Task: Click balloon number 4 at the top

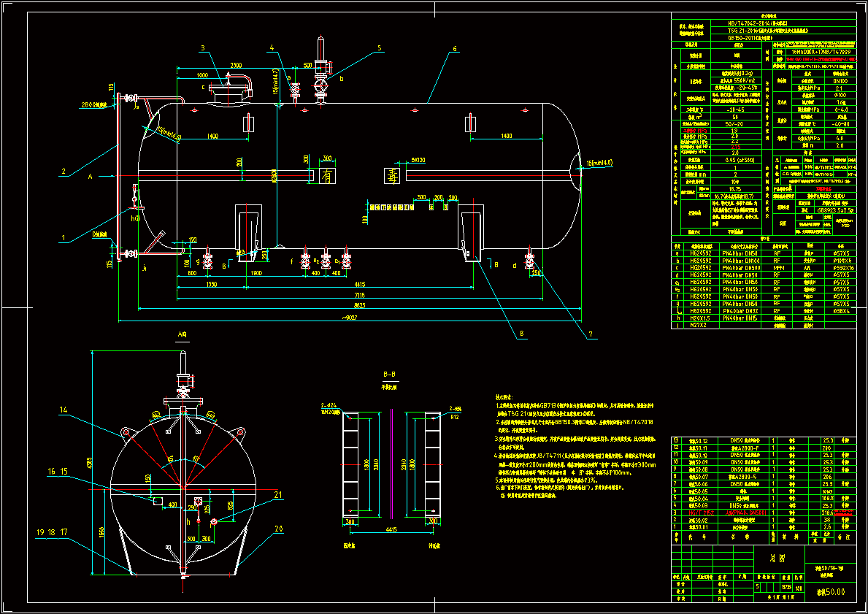Action: coord(272,48)
